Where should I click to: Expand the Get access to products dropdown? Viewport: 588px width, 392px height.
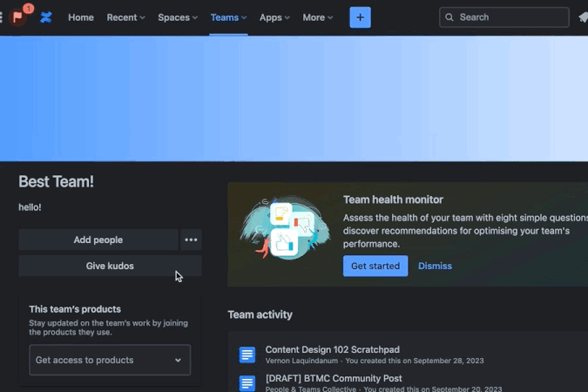110,360
